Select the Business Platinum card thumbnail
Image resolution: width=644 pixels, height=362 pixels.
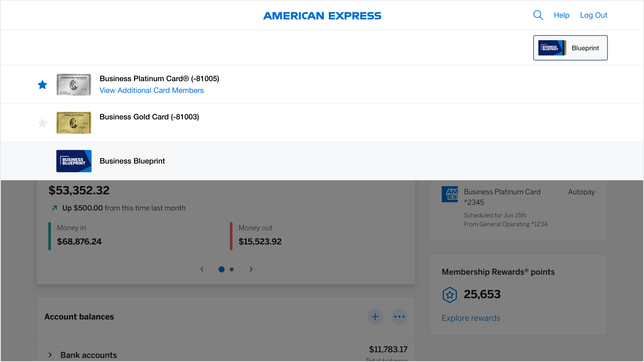73,84
